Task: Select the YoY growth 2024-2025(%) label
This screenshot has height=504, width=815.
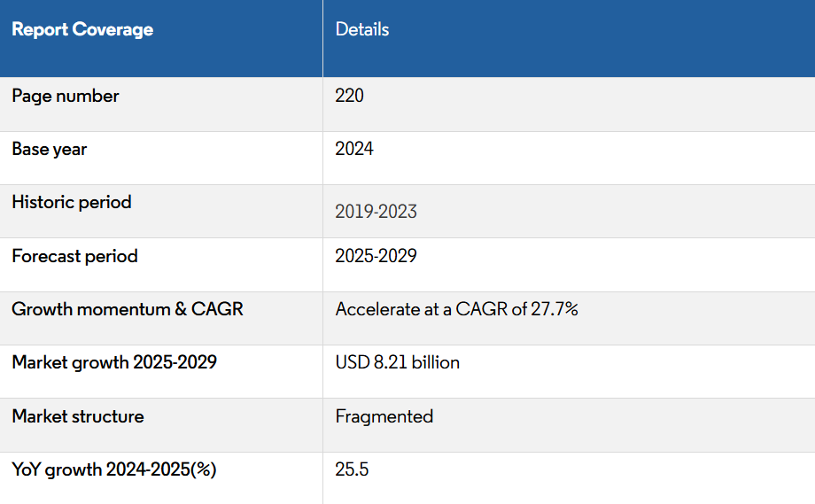Action: [x=114, y=469]
